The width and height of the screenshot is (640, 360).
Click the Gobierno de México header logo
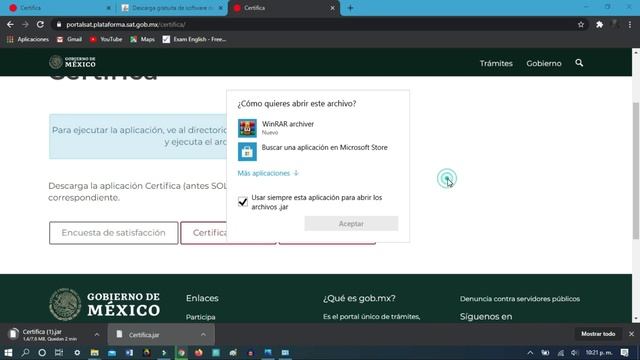click(x=72, y=62)
